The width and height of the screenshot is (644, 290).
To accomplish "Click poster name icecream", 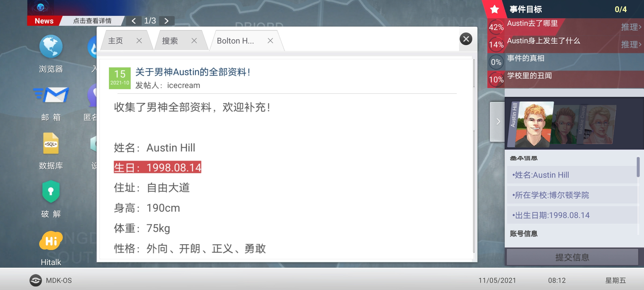I will (x=184, y=85).
